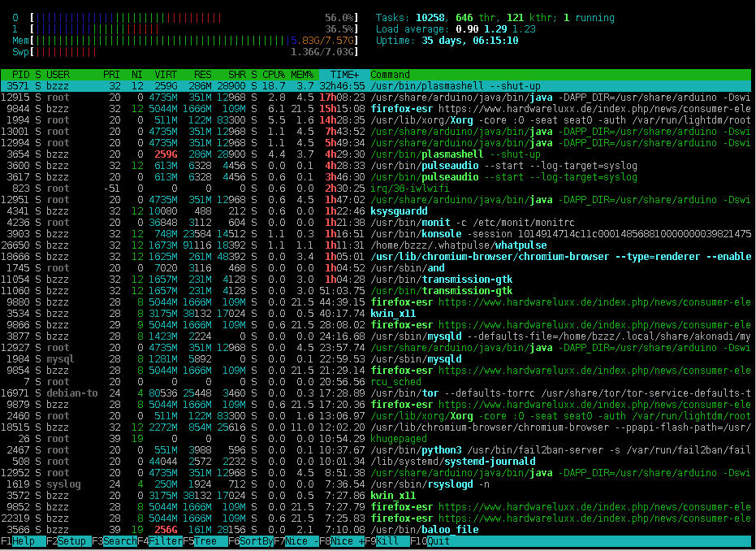
Task: Select chromium-browser ppapi-flash row PID 18515
Action: (376, 427)
